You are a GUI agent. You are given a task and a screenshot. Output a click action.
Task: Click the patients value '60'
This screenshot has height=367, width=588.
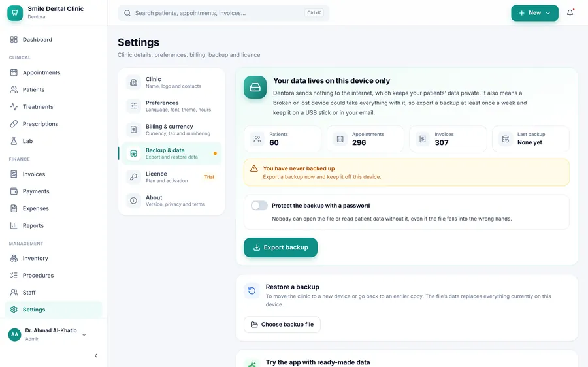click(274, 143)
